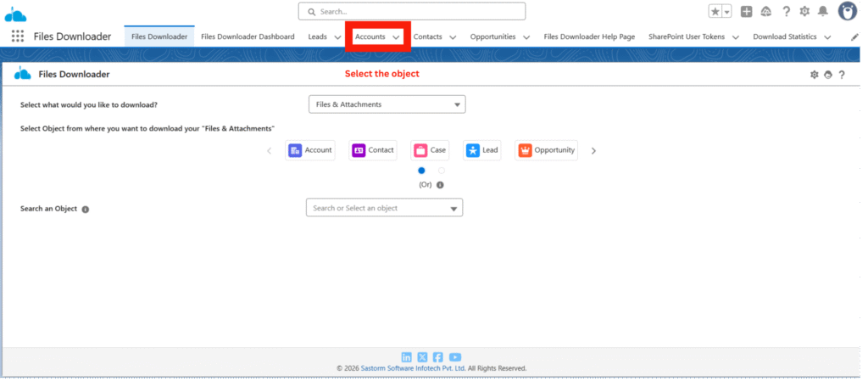
Task: Open the Download Statistics tab
Action: (x=784, y=36)
